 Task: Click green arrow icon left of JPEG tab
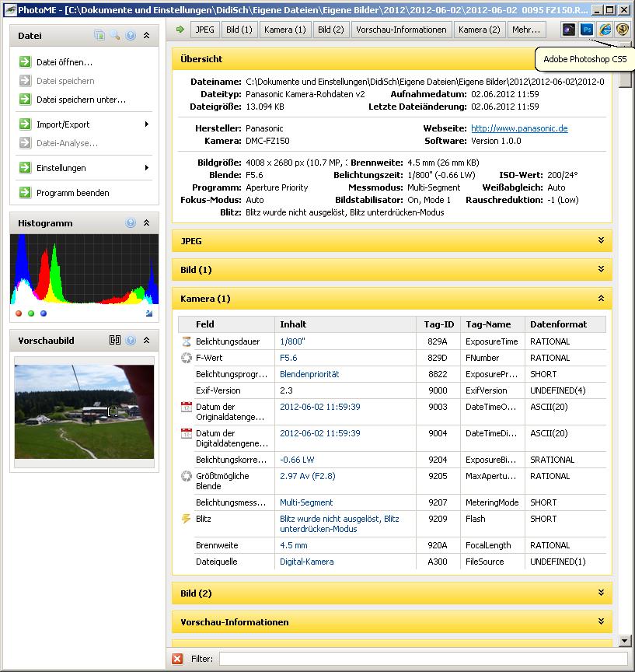tap(180, 30)
